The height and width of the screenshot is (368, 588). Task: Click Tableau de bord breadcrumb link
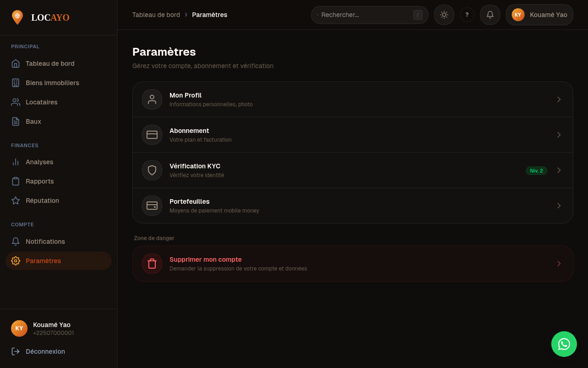156,15
